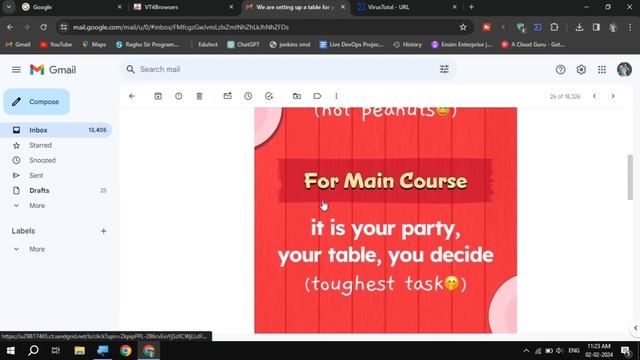The width and height of the screenshot is (640, 360).
Task: Open the jenkins cmd bookmark
Action: (x=290, y=44)
